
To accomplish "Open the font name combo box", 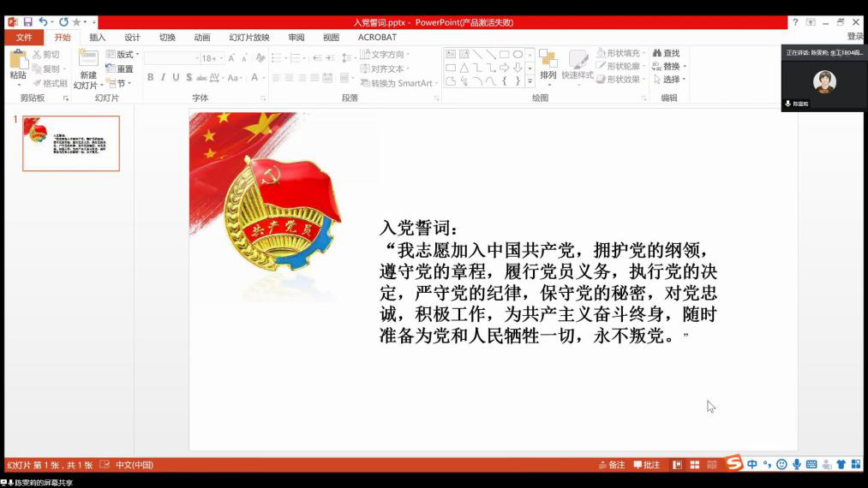I will [172, 58].
